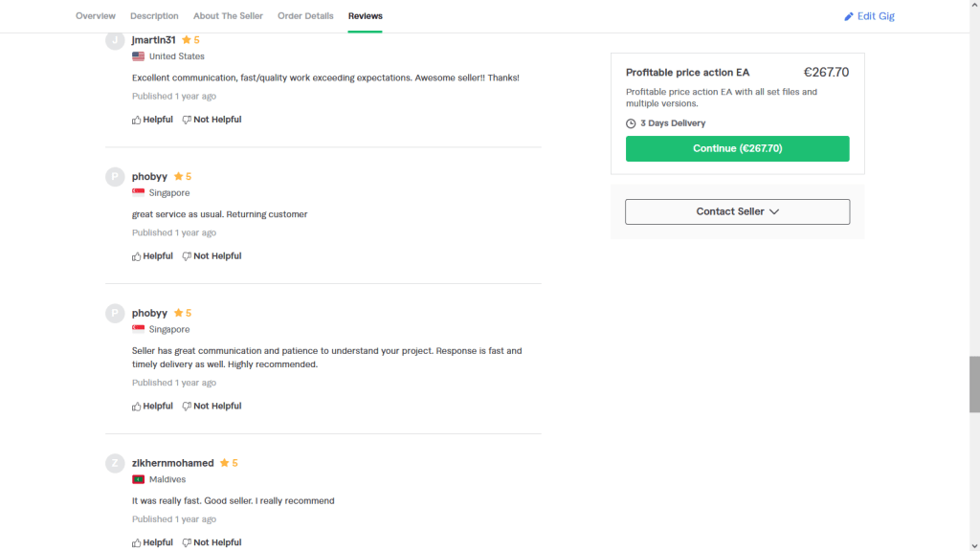
Task: Click thumbs-up Helpful under jmartin31's review
Action: 152,120
